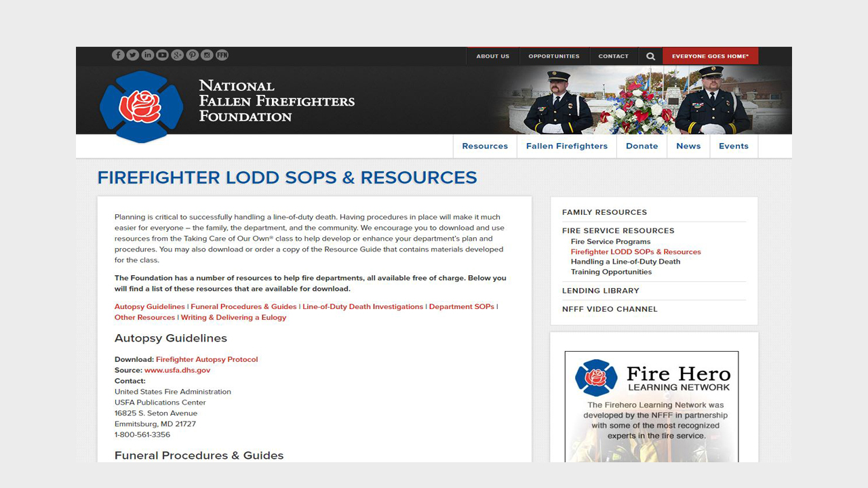Expand the Lending Library sidebar section
The width and height of the screenshot is (868, 488).
(600, 291)
